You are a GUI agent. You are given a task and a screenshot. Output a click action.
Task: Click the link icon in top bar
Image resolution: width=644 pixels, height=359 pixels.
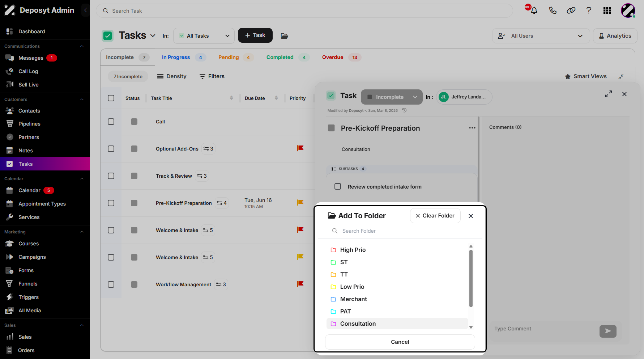(571, 10)
